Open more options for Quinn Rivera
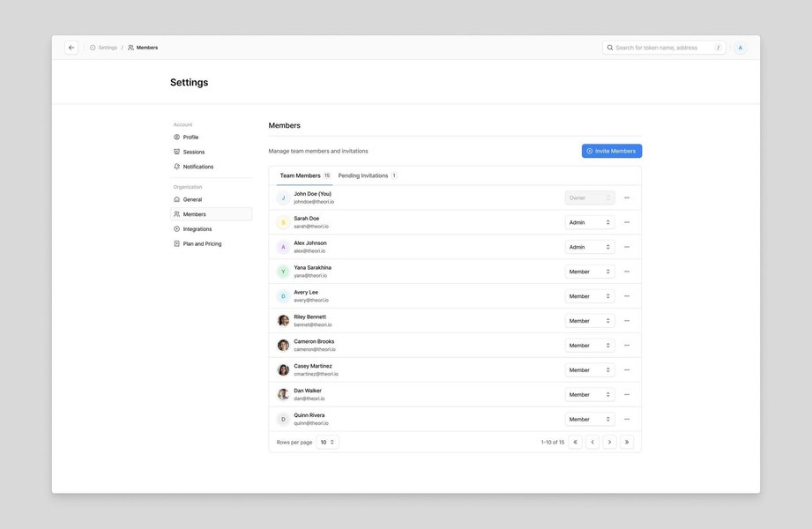 627,419
